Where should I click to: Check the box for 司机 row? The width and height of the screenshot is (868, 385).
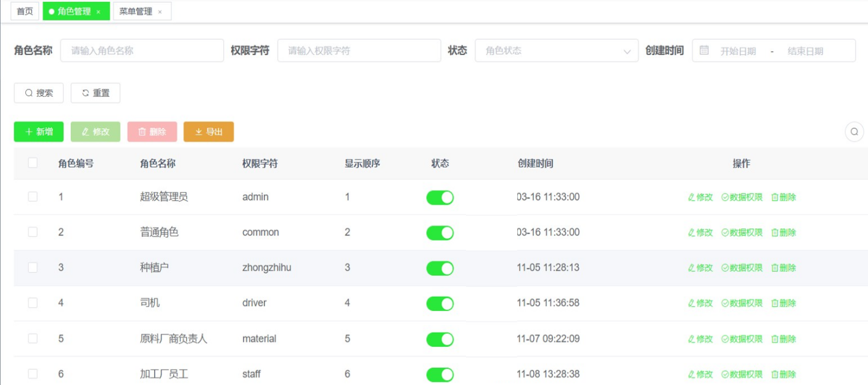(33, 303)
